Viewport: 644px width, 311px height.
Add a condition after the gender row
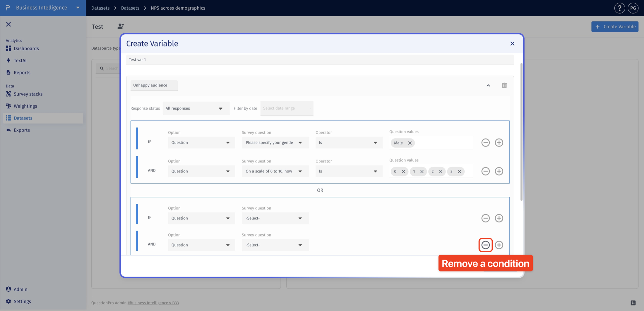pyautogui.click(x=499, y=143)
